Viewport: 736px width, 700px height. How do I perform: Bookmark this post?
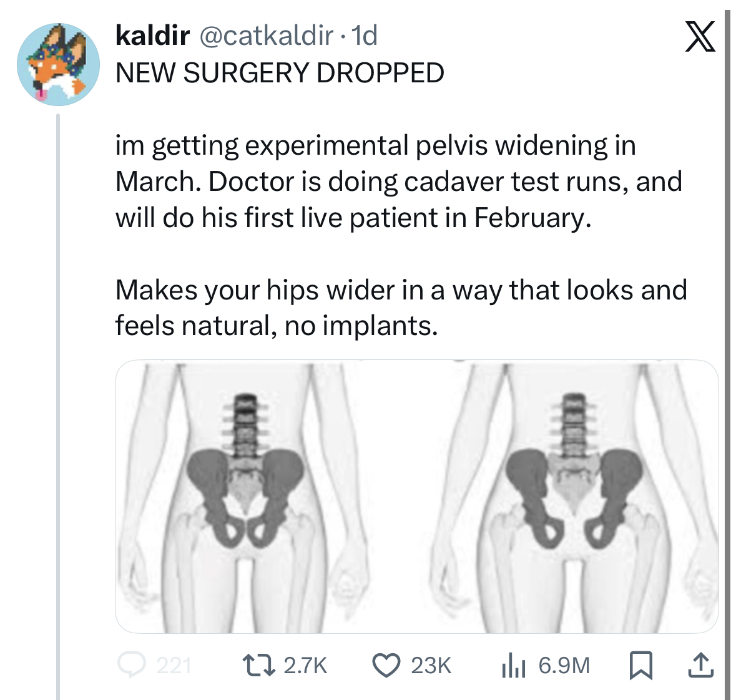641,665
